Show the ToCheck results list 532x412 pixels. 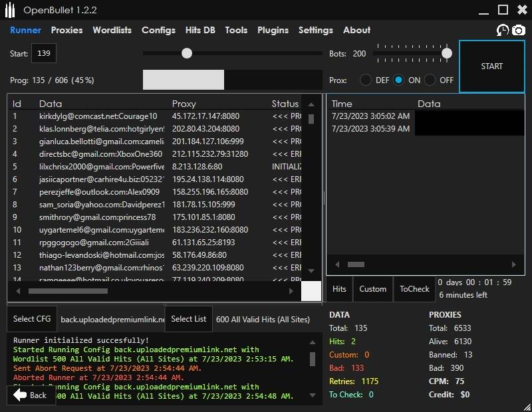414,289
